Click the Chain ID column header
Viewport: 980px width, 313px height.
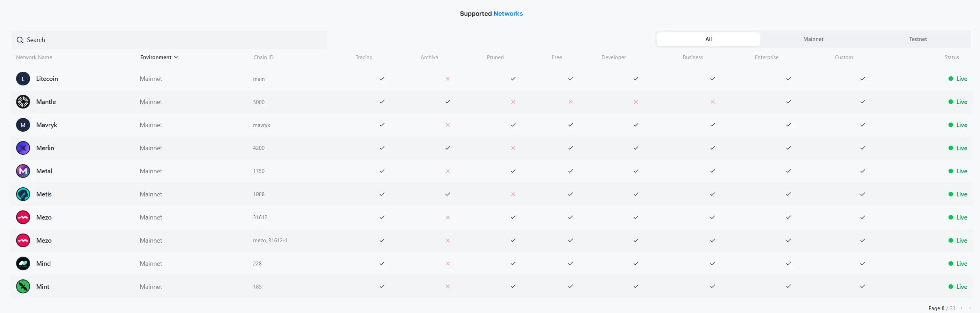(x=263, y=57)
